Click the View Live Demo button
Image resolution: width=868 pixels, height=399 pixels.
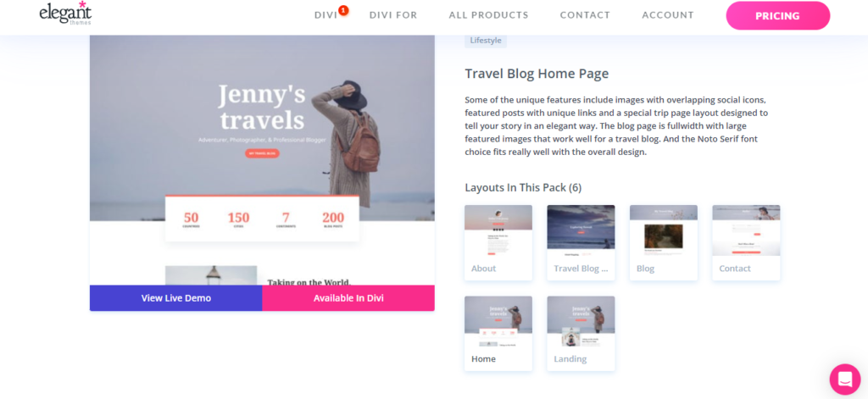pos(176,297)
